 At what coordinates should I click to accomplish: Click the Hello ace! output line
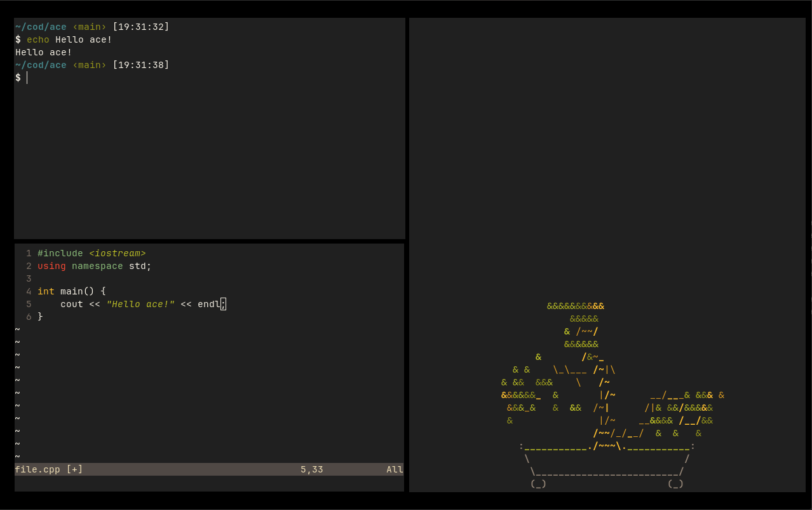coord(44,52)
